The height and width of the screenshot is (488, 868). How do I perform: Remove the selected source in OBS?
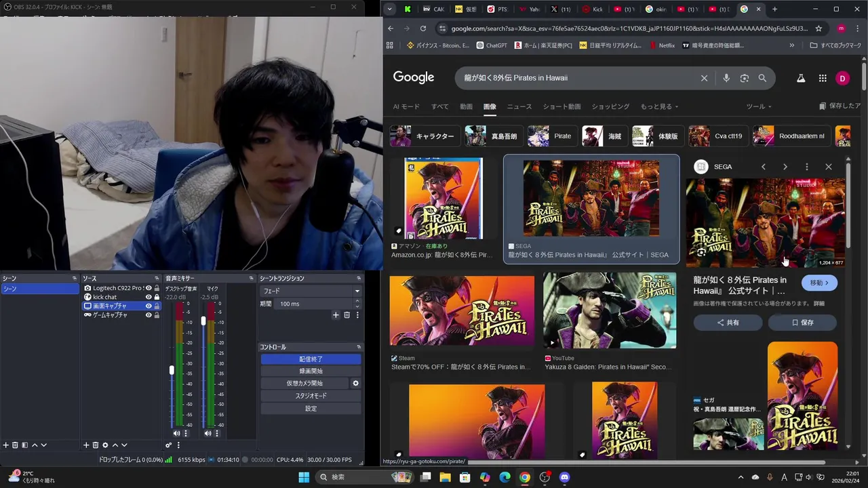coord(96,445)
